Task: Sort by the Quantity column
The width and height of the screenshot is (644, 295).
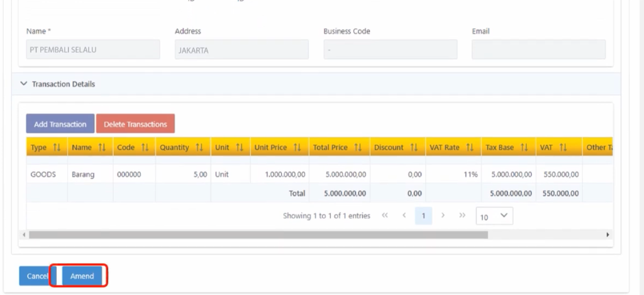Action: pyautogui.click(x=199, y=147)
